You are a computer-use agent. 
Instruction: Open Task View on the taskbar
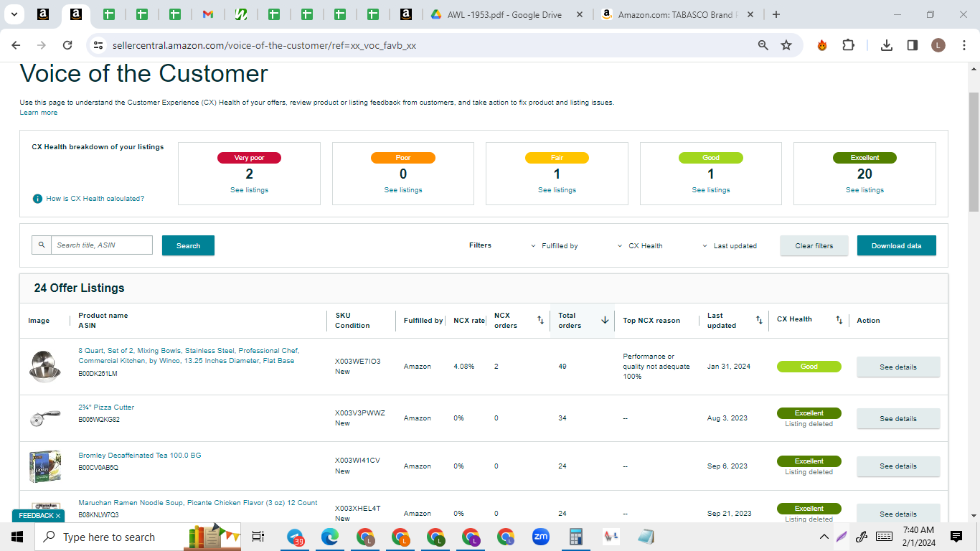258,537
